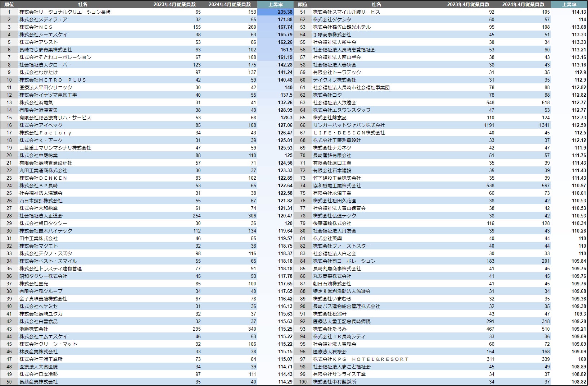588x386 pixels.
Task: Click 株式会社トラスティ建物管理 in the table
Action: 50,268
